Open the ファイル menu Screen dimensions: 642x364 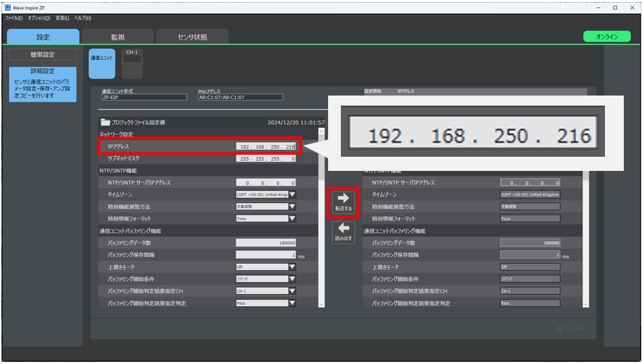coord(13,17)
